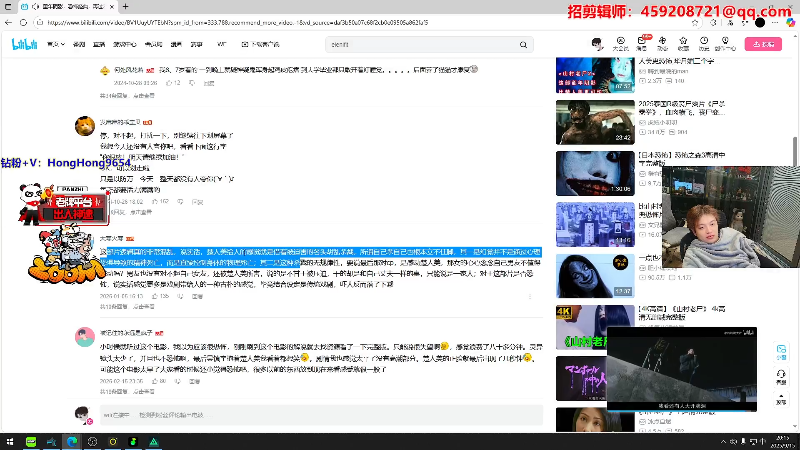Open the Windows Start menu
The image size is (800, 450).
(x=10, y=442)
